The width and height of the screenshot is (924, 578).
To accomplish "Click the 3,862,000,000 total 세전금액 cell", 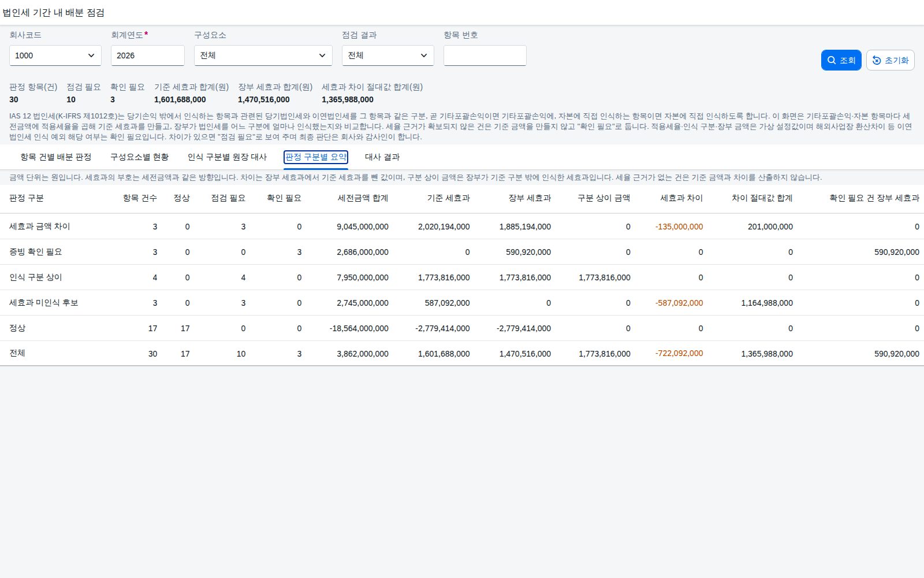I will click(363, 354).
